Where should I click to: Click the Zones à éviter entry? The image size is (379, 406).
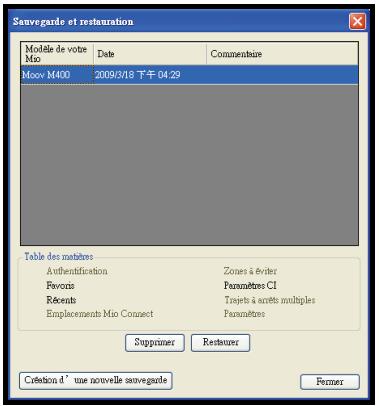pyautogui.click(x=250, y=271)
